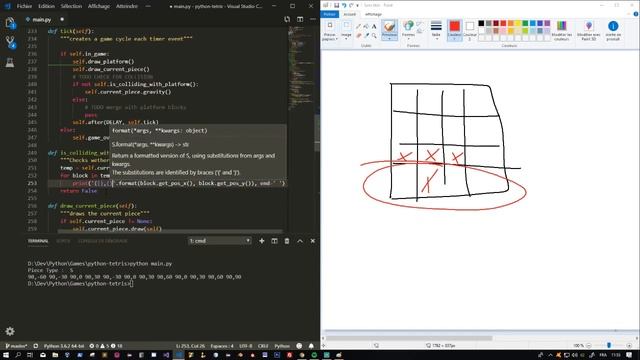Pick the yellow color swatch in Paint
The width and height of the screenshot is (640, 360).
click(x=518, y=23)
